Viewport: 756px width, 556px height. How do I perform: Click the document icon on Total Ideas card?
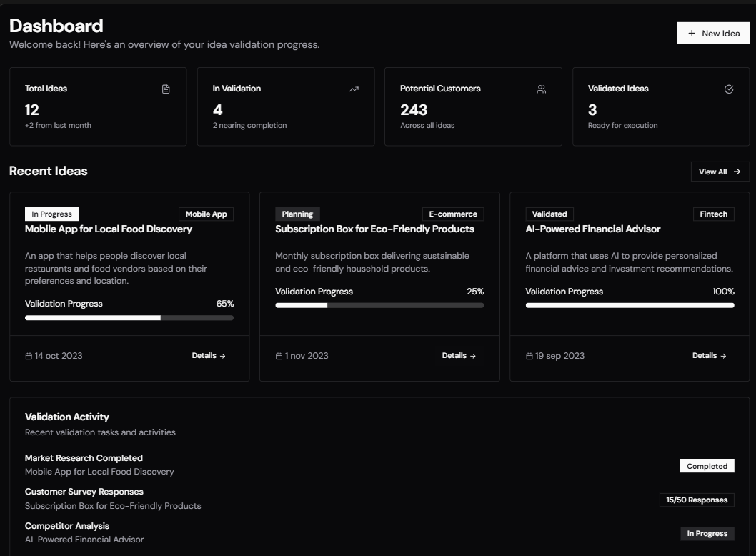pos(166,89)
